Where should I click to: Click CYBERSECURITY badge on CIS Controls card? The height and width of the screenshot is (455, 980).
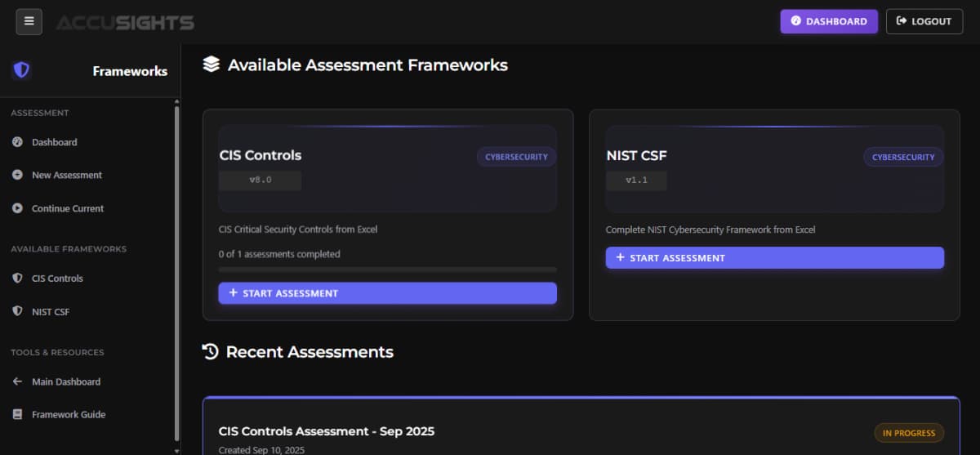[516, 157]
